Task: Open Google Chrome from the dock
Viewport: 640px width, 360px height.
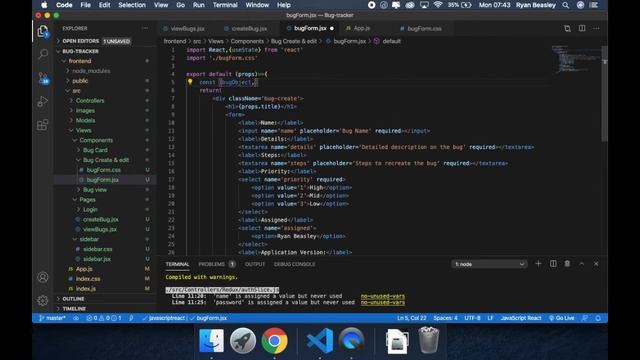Action: click(x=274, y=340)
